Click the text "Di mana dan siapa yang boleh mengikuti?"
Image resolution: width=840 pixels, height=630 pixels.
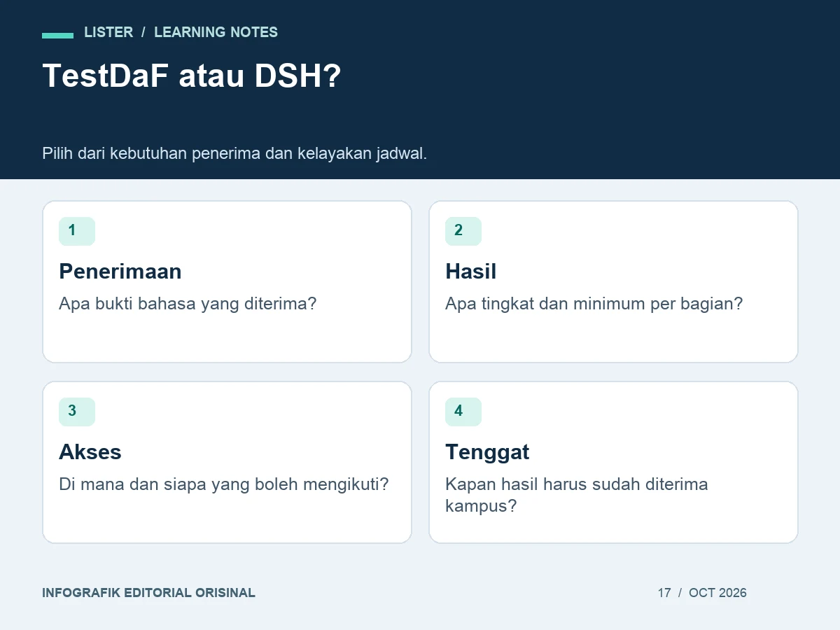pyautogui.click(x=223, y=484)
